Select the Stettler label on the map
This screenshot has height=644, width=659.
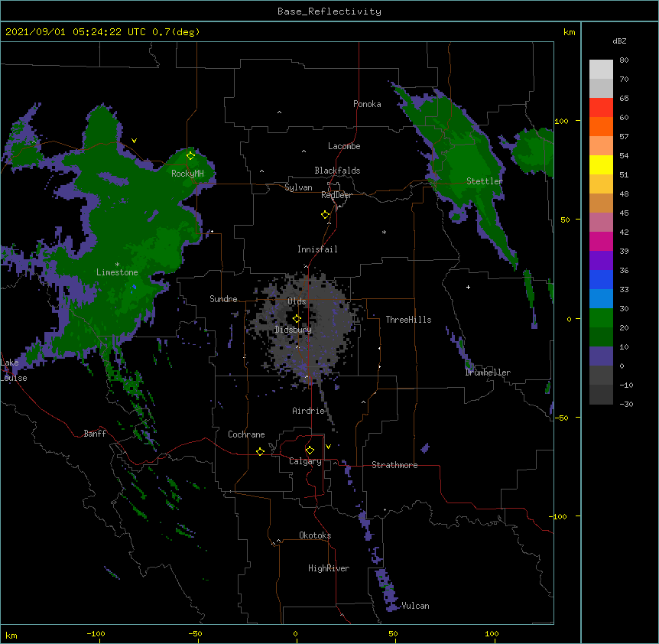tap(485, 181)
